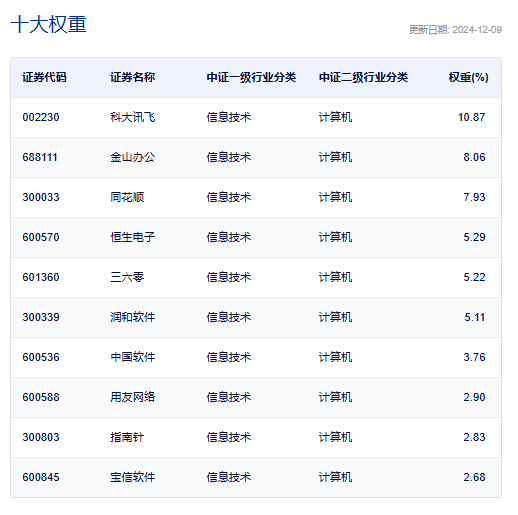
Task: Select security name 恒生电子
Action: coord(133,237)
